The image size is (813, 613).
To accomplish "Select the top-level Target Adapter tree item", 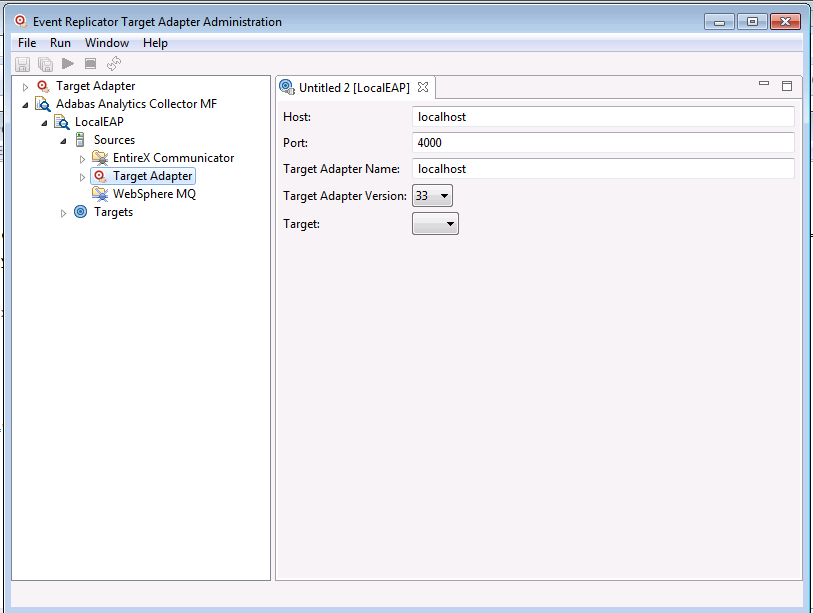I will pyautogui.click(x=95, y=86).
